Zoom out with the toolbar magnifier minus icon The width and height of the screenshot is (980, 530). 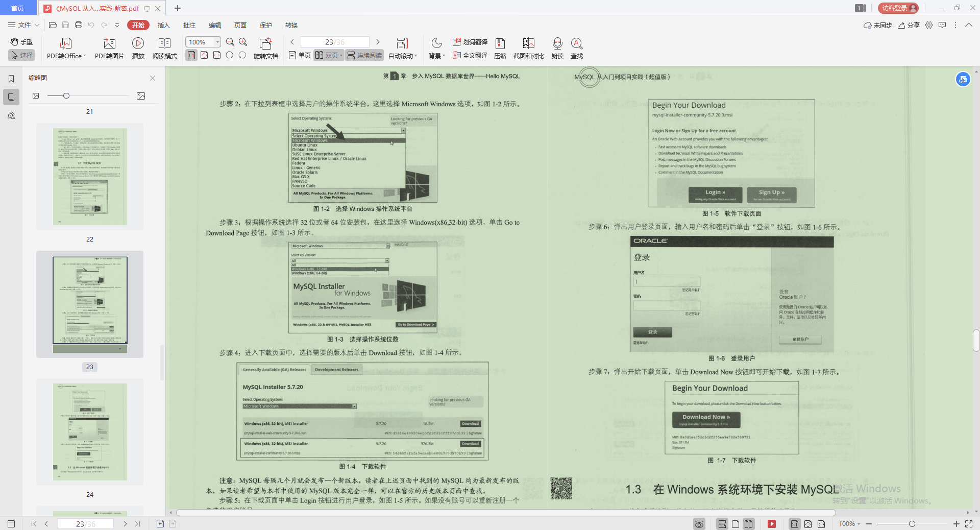(x=230, y=42)
